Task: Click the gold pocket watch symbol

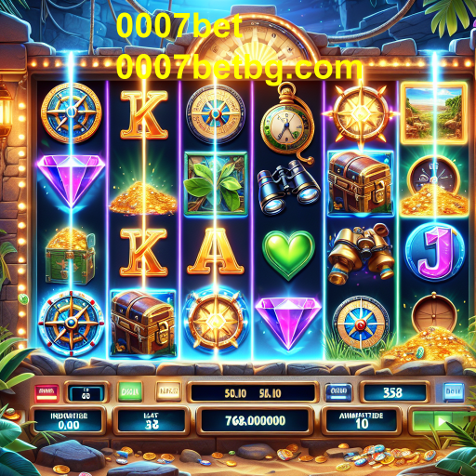Action: (x=287, y=123)
